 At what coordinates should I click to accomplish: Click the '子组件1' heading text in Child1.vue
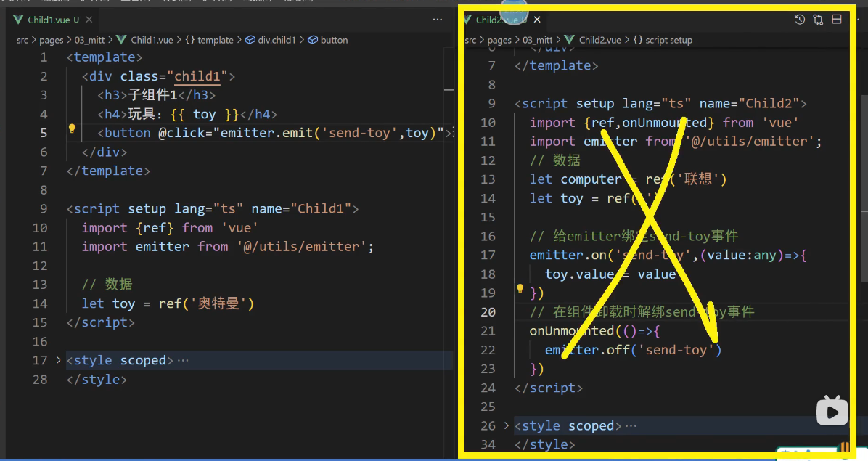tap(152, 95)
